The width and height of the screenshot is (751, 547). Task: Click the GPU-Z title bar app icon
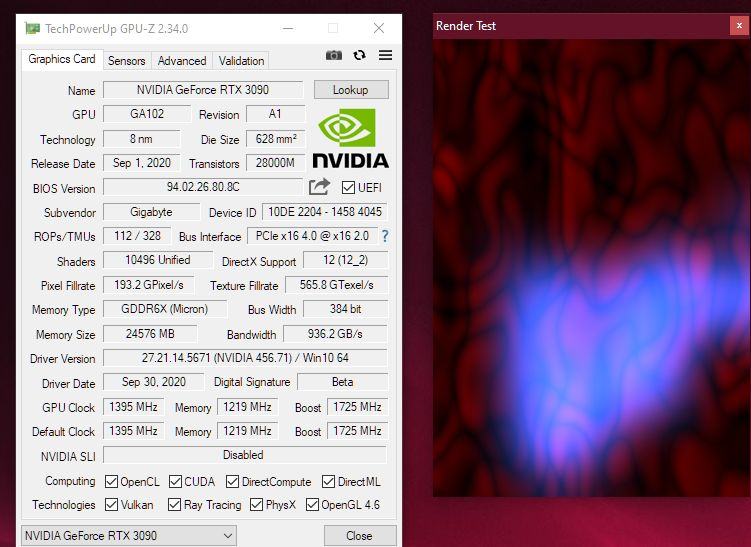click(x=33, y=28)
